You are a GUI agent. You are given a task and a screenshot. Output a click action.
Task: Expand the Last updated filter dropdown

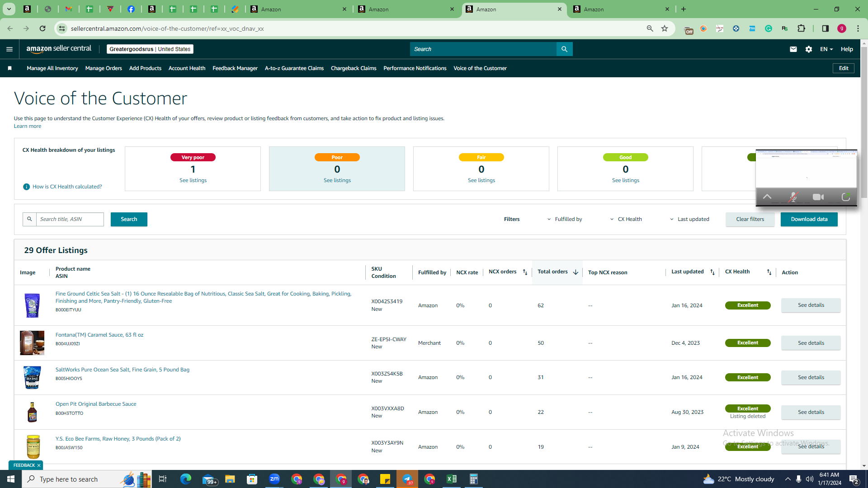click(689, 219)
